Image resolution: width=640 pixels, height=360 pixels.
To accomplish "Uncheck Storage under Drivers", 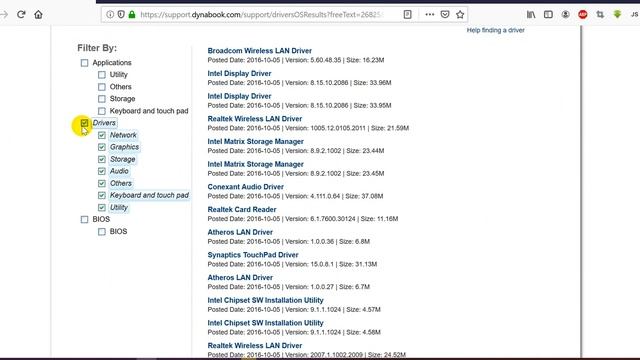I will click(102, 159).
